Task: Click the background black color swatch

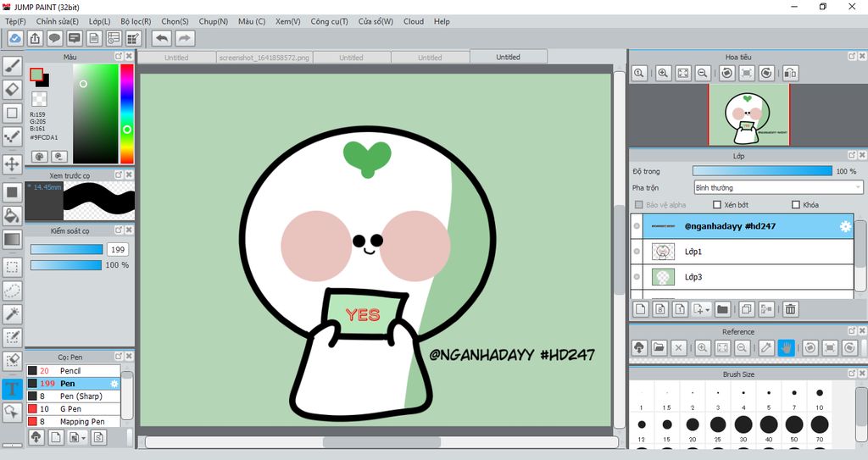Action: (44, 81)
